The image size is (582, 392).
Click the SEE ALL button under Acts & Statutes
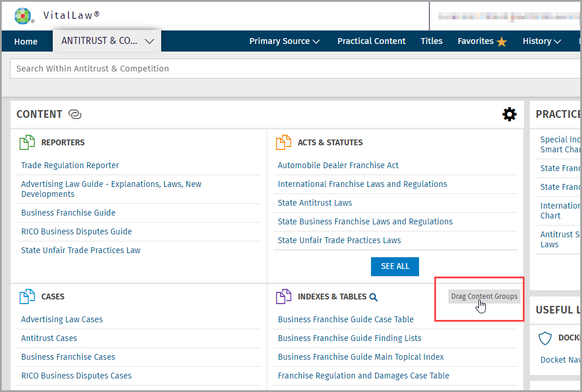coord(395,267)
